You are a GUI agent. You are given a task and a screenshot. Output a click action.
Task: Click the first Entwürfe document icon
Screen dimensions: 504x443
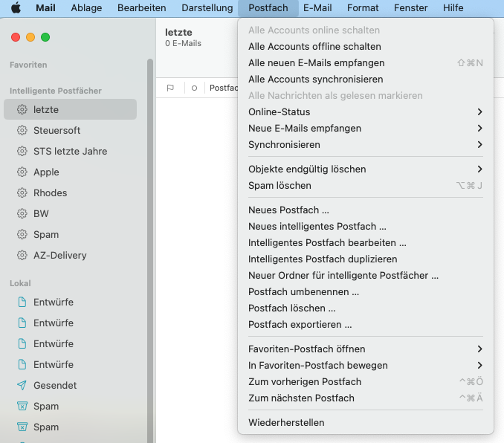[x=22, y=302]
